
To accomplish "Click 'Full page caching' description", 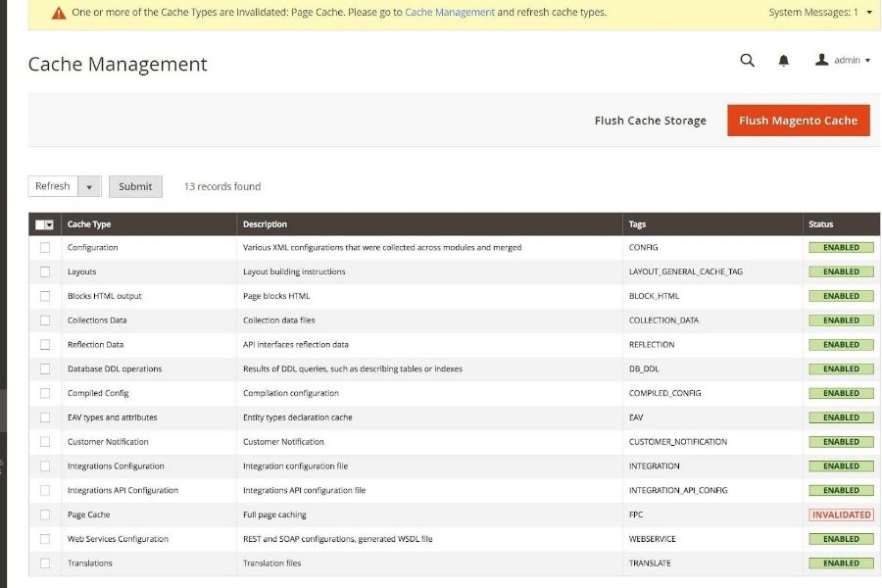I will [274, 514].
